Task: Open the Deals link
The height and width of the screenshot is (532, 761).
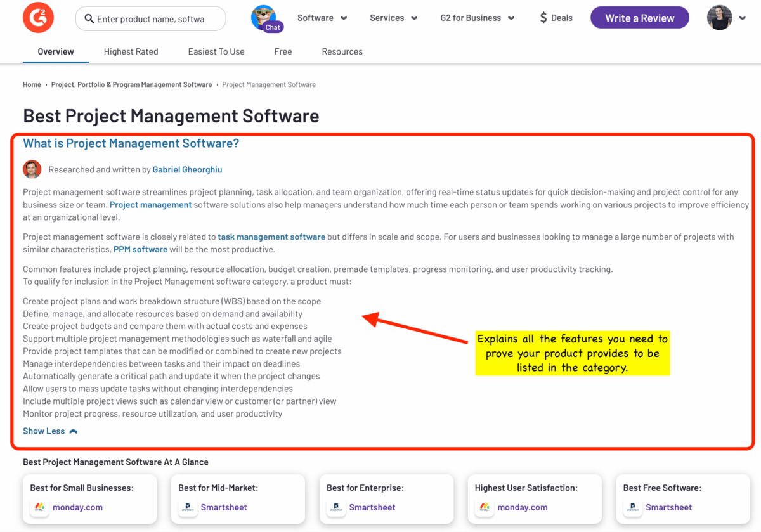Action: click(562, 18)
